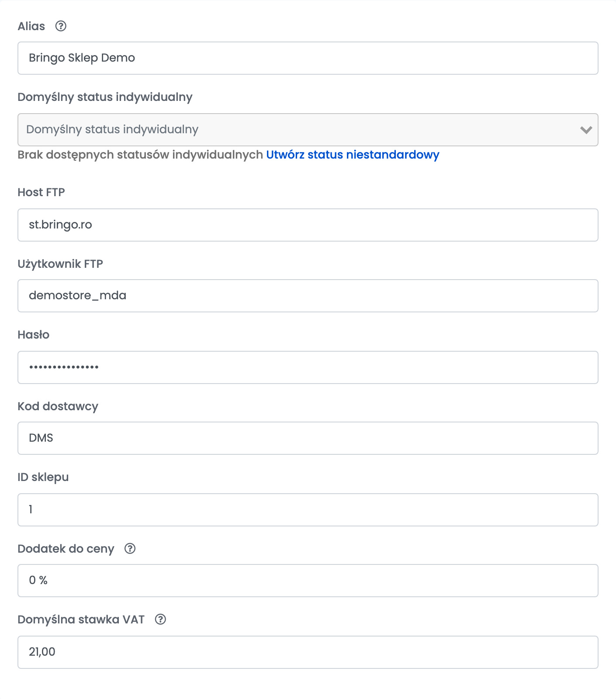Edit the VAT rate field showing 21,00
This screenshot has width=616, height=699.
coord(308,652)
